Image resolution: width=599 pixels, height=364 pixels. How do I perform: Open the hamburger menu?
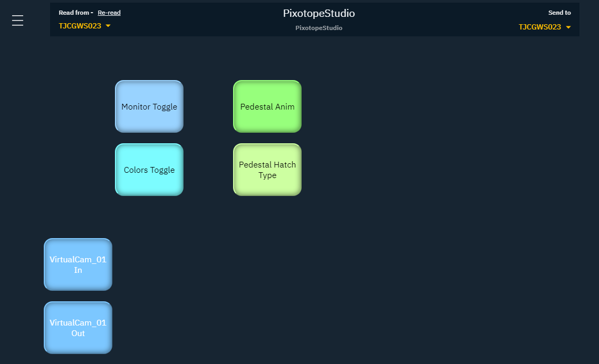[x=17, y=21]
